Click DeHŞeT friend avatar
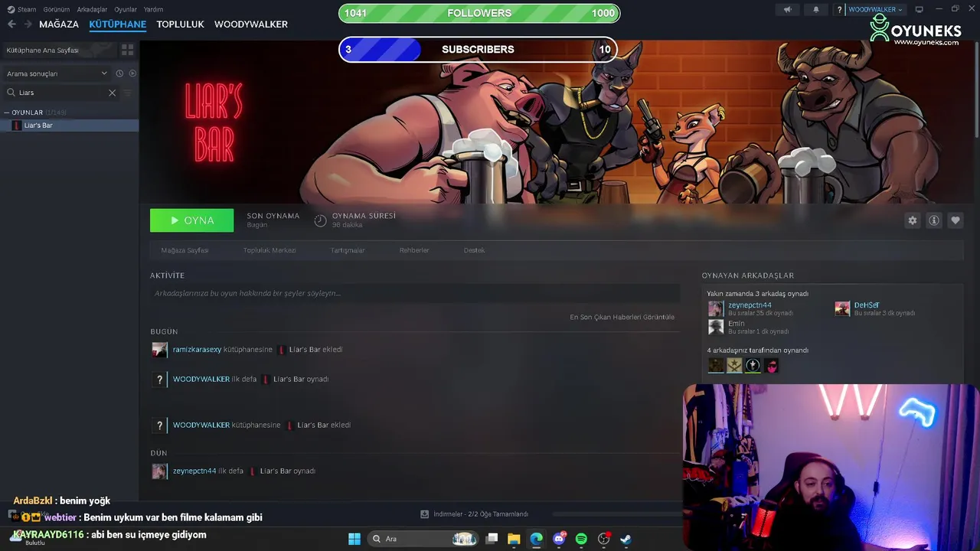Screen dimensions: 980x551 (842, 308)
